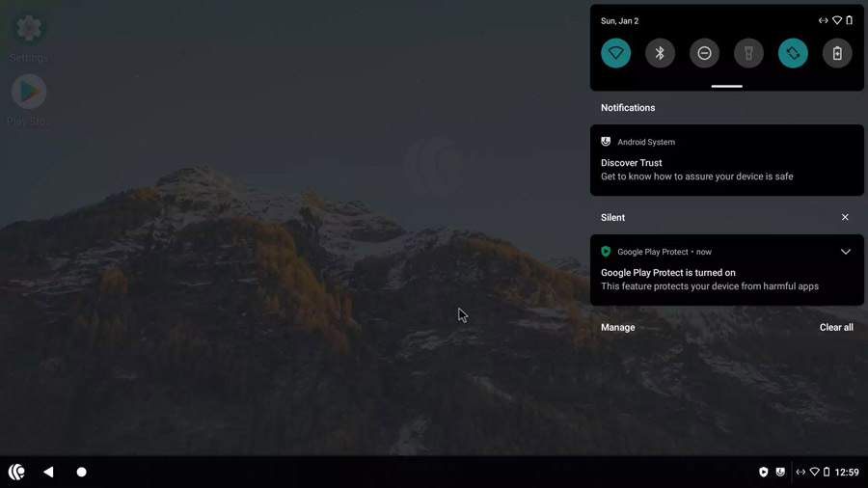Click the Play Protect shield tray icon
This screenshot has width=868, height=488.
coord(764,472)
